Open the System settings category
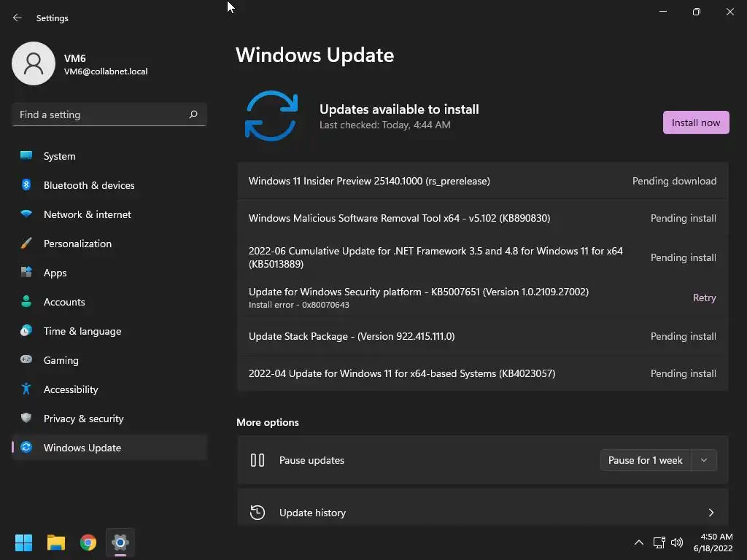The width and height of the screenshot is (747, 560). (x=109, y=156)
